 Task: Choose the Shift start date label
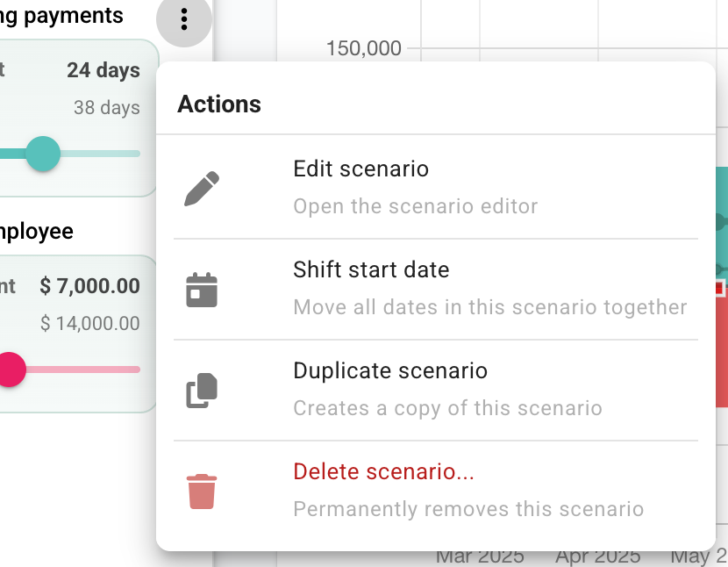point(371,269)
